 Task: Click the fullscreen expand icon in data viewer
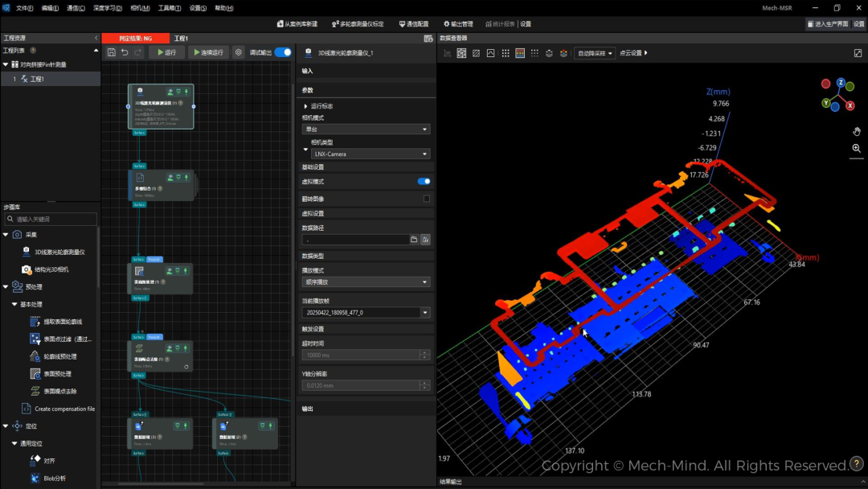[x=858, y=53]
